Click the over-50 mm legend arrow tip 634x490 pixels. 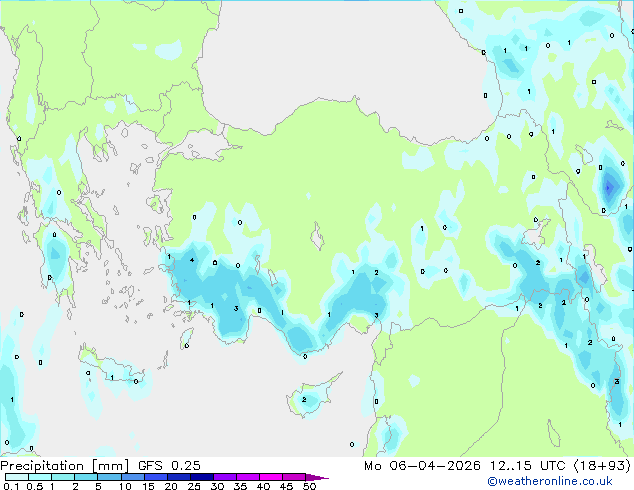click(317, 477)
